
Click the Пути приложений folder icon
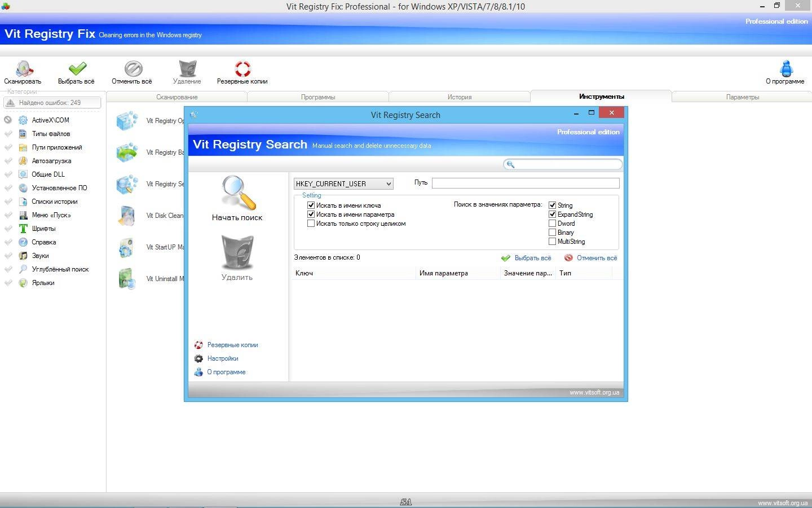pyautogui.click(x=23, y=147)
